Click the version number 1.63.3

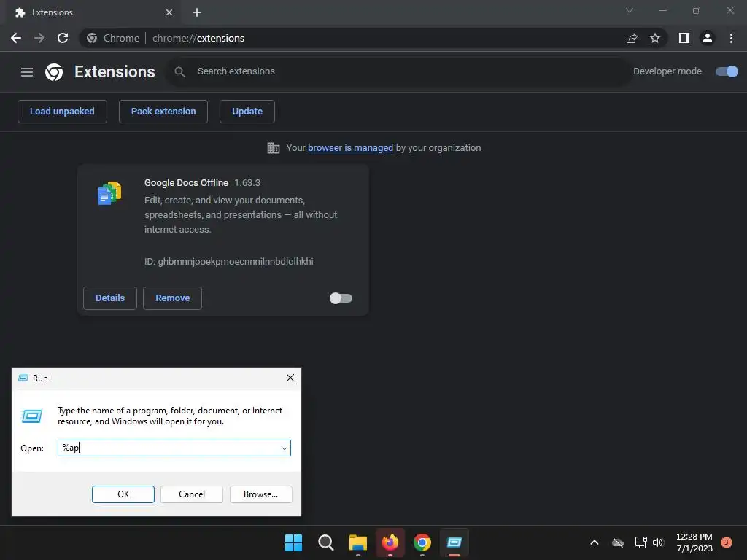(247, 183)
